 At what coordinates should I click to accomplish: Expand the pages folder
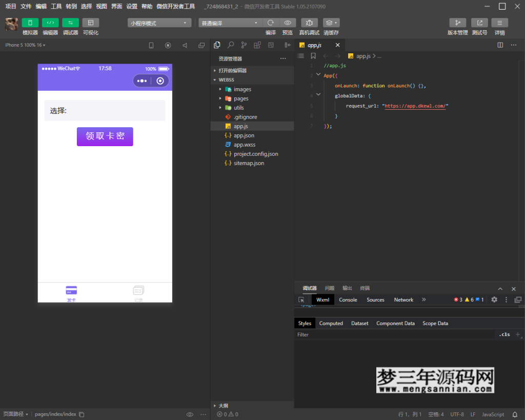(241, 98)
